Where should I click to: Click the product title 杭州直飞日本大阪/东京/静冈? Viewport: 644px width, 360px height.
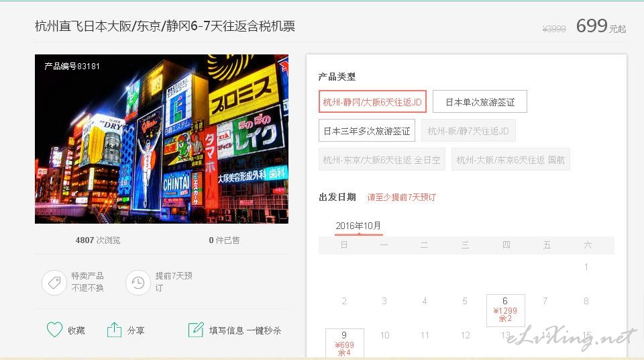coord(165,26)
